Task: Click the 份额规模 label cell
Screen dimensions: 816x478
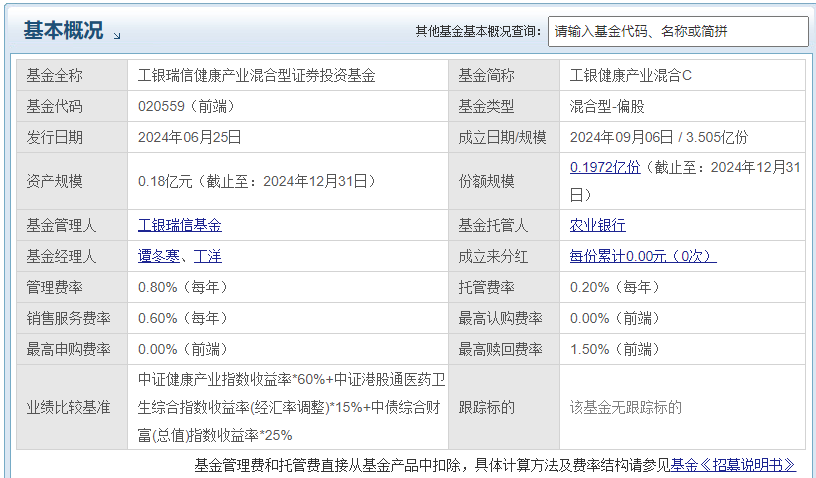Action: point(504,181)
